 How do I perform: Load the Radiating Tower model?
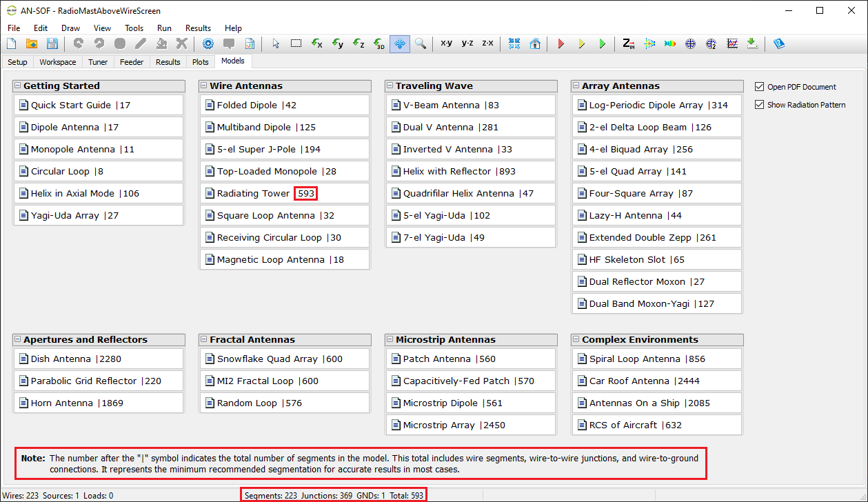(x=285, y=194)
